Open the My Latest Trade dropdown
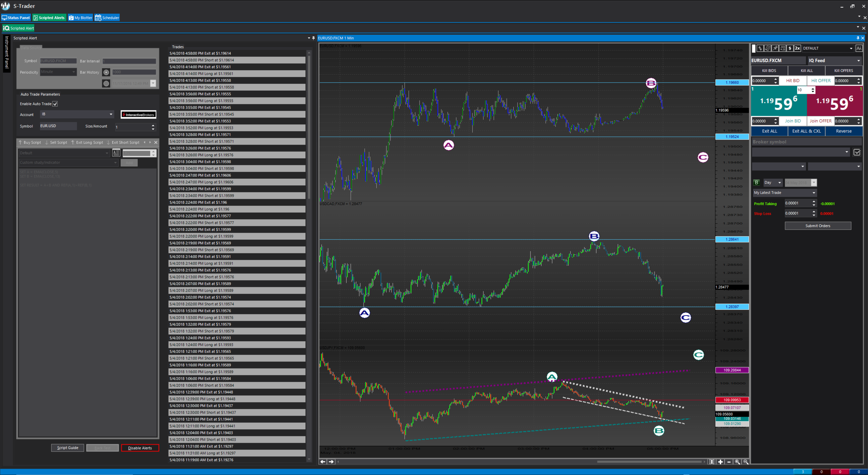Image resolution: width=868 pixels, height=475 pixels. tap(785, 193)
